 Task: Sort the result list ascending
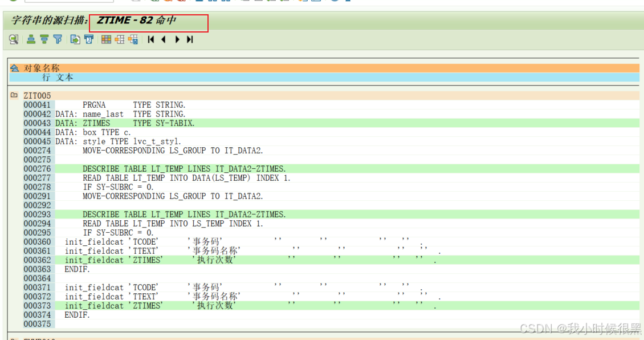click(x=30, y=39)
